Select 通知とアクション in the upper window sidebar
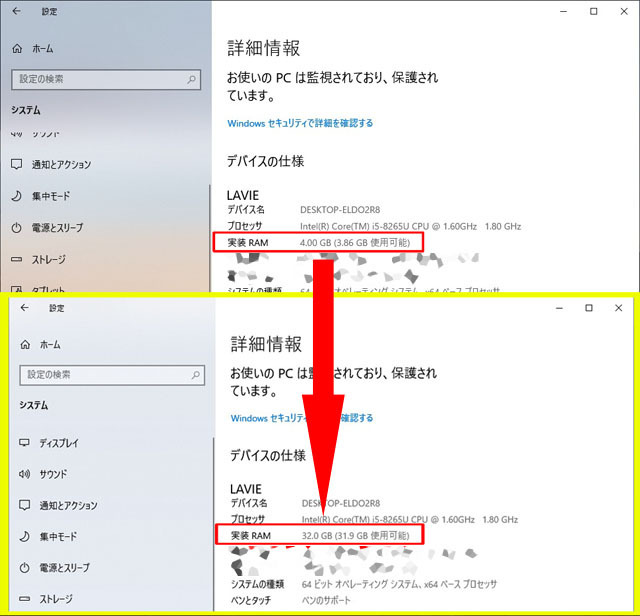Viewport: 640px width, 616px height. [51, 165]
